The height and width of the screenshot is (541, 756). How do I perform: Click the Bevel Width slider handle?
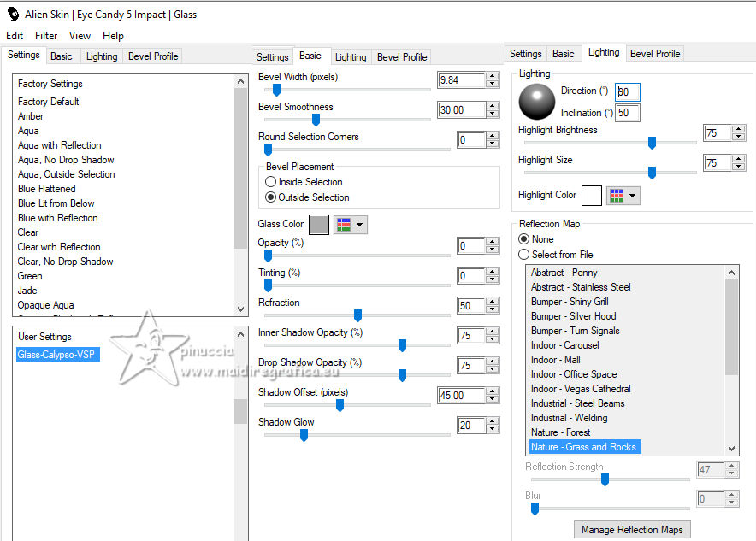(276, 90)
